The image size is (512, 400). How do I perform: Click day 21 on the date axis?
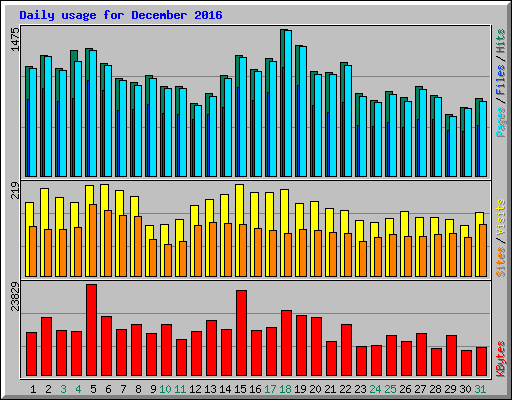(330, 389)
